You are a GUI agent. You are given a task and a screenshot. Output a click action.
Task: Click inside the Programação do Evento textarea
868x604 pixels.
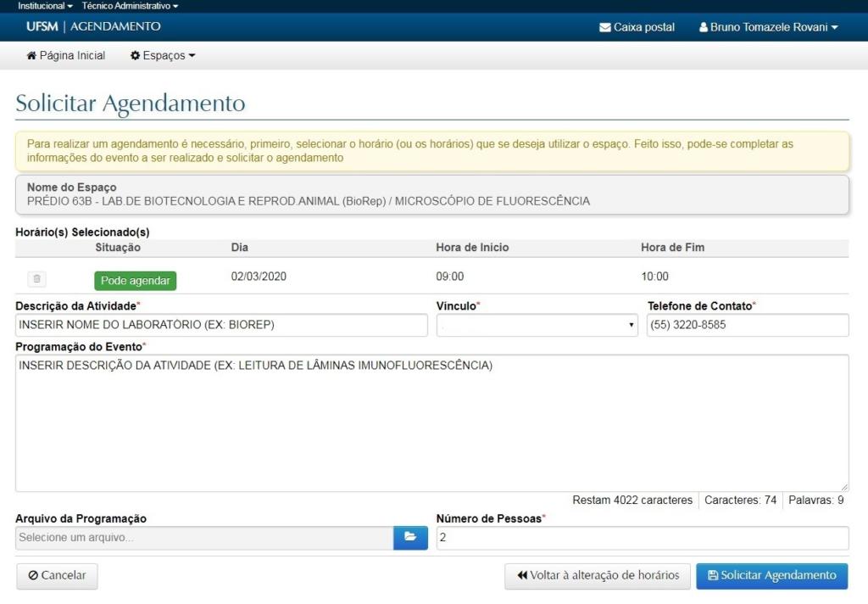[431, 422]
